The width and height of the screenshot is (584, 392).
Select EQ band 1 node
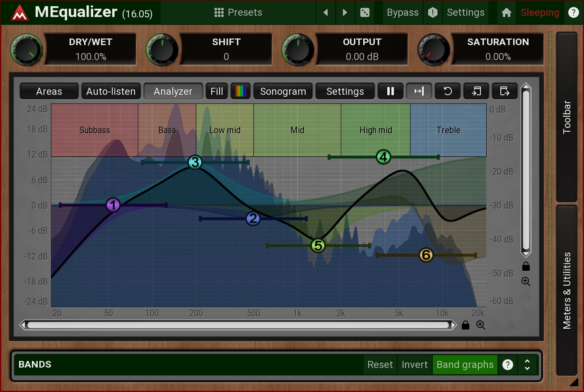pos(113,205)
